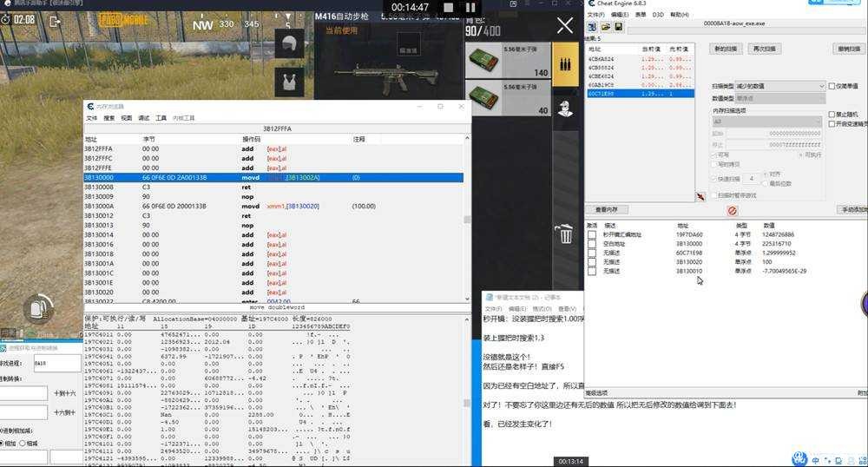Viewport: 868px width, 467px height.
Task: Toggle the checkbox right of scan type
Action: (832, 86)
